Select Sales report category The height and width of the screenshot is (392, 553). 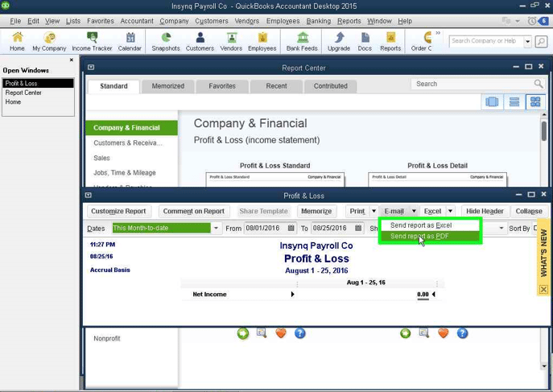coord(101,158)
